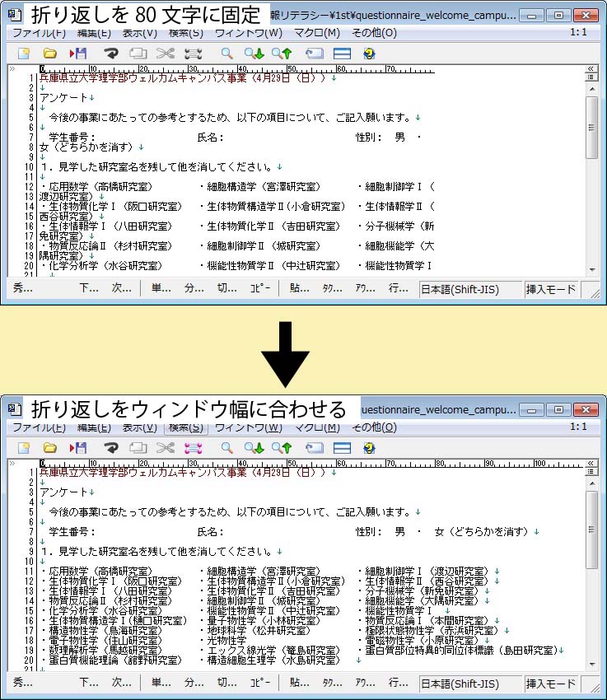Click vertical scrollbar thumb in bottom window
The height and width of the screenshot is (700, 607).
pos(592,530)
